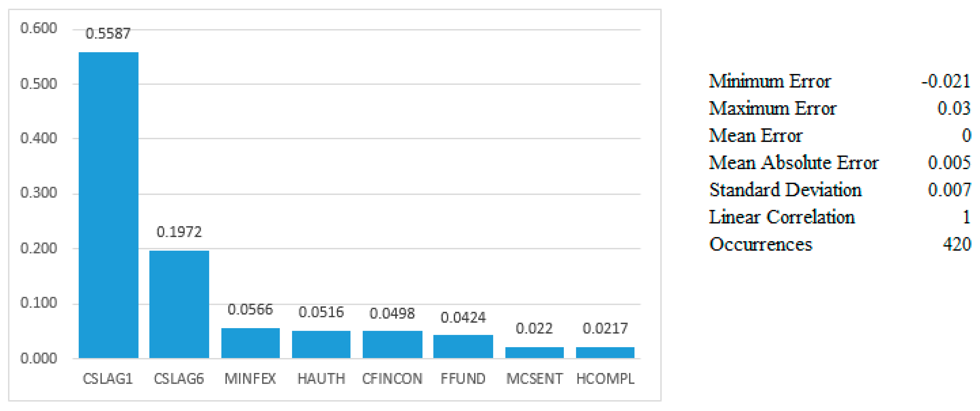Click the 0.600 y-axis tick label
Viewport: 980px width, 411px height.
click(39, 28)
